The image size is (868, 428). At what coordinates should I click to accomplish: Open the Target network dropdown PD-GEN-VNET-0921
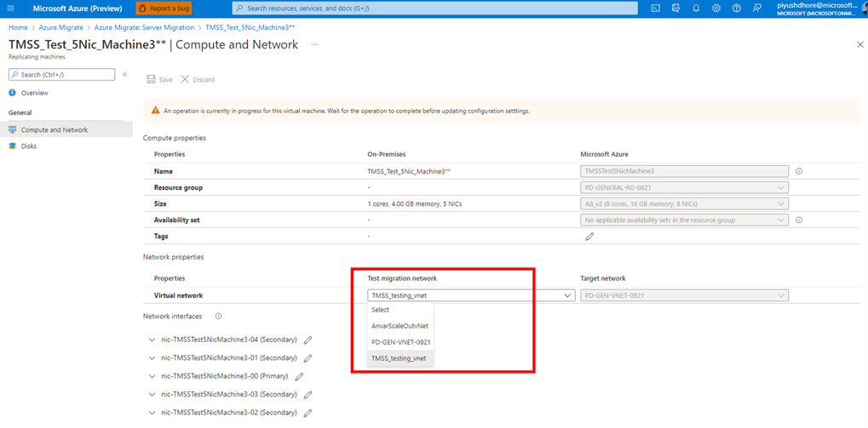pyautogui.click(x=684, y=295)
